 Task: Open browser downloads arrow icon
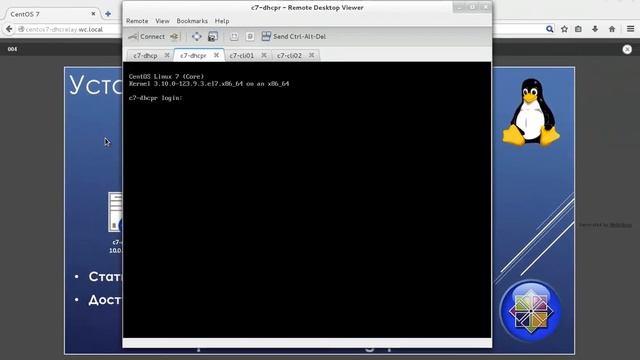pos(595,29)
